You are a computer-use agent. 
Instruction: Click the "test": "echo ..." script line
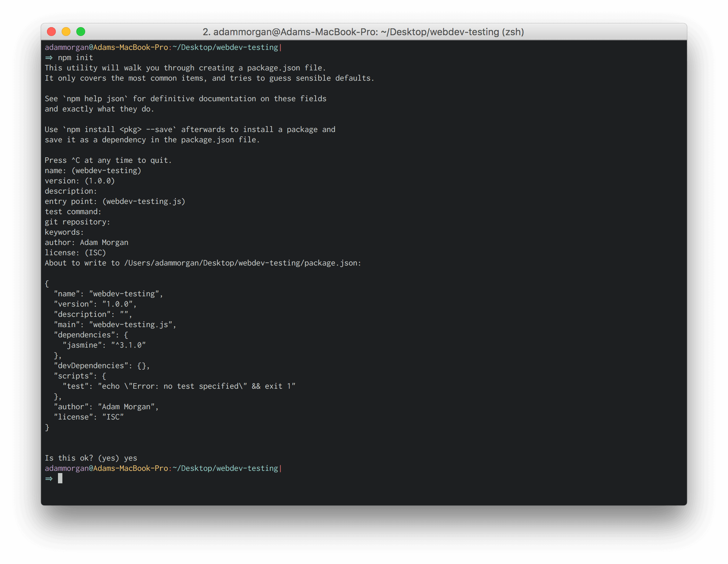pyautogui.click(x=179, y=386)
